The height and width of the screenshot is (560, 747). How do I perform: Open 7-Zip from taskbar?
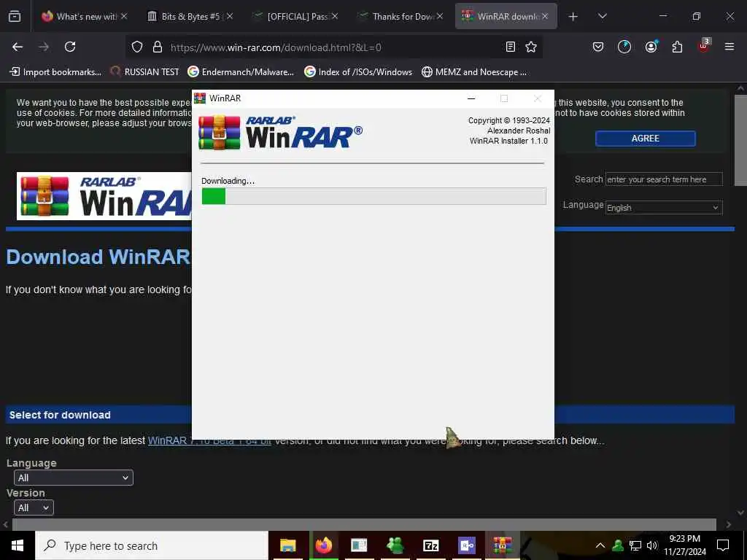tap(430, 545)
